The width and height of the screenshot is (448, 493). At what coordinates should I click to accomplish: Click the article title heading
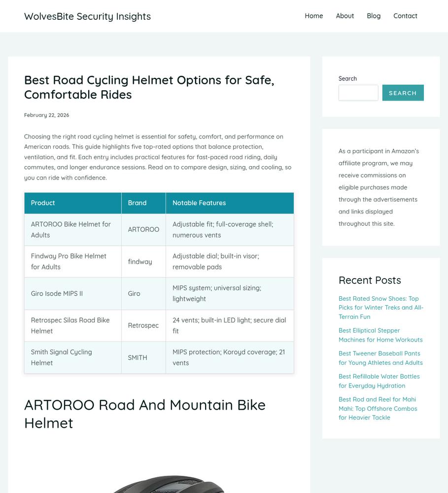[x=149, y=87]
